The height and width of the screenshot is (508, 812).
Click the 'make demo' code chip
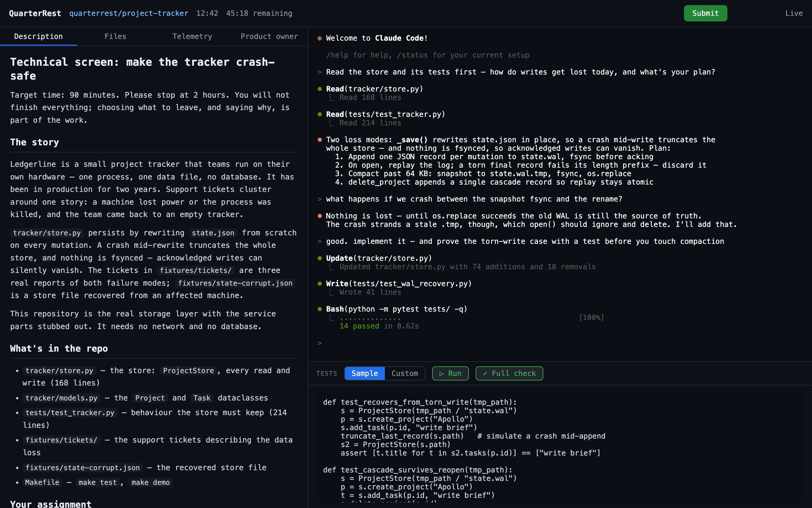click(x=151, y=483)
